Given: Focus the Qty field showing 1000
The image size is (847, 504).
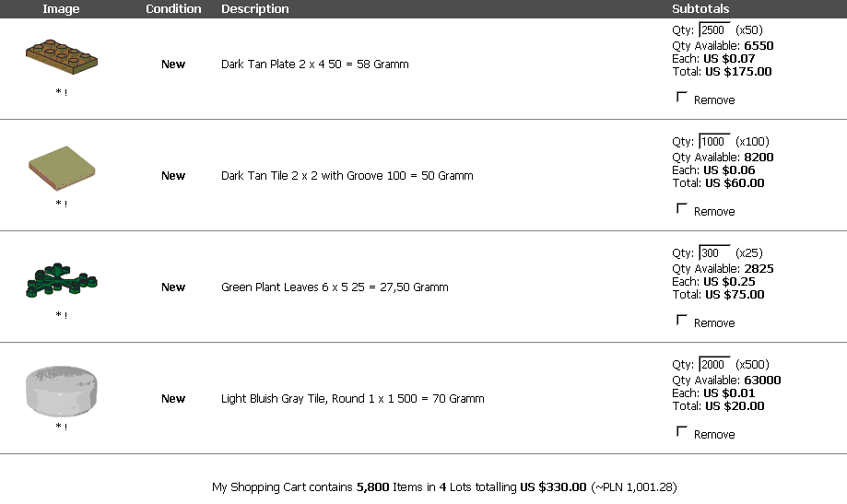Looking at the screenshot, I should 714,141.
